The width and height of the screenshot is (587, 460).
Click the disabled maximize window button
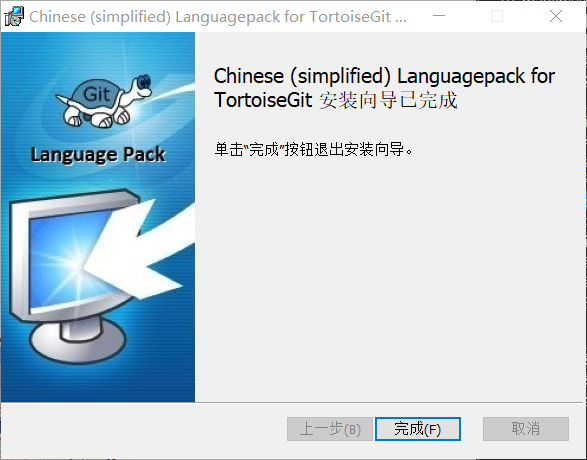[x=497, y=16]
